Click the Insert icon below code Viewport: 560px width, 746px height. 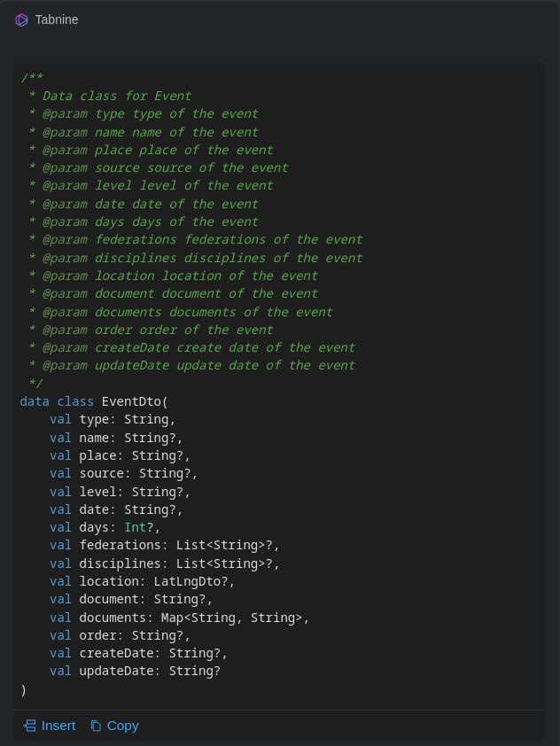(29, 726)
